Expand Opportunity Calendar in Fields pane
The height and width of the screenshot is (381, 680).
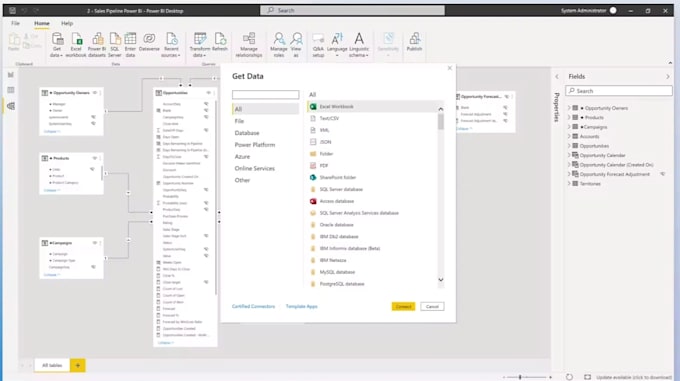pyautogui.click(x=569, y=155)
